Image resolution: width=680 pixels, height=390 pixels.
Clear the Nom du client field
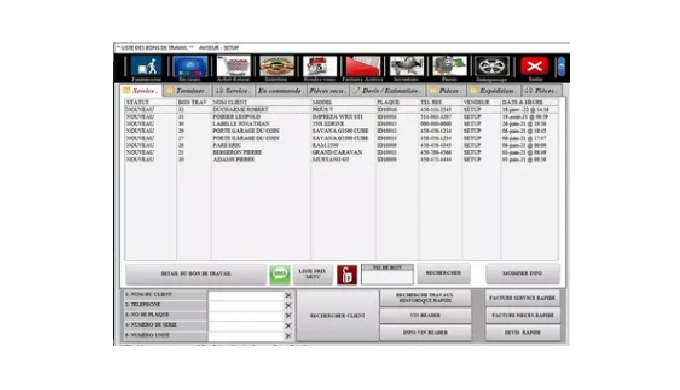click(x=288, y=295)
